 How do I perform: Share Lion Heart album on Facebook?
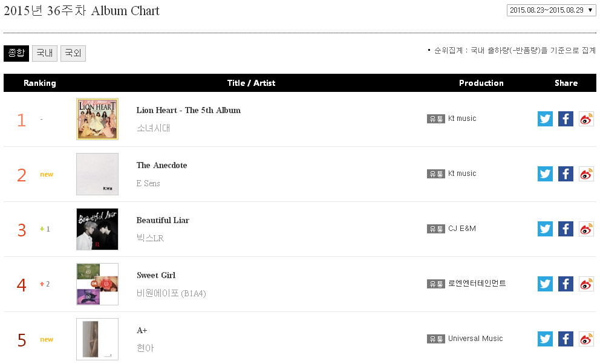click(x=566, y=119)
